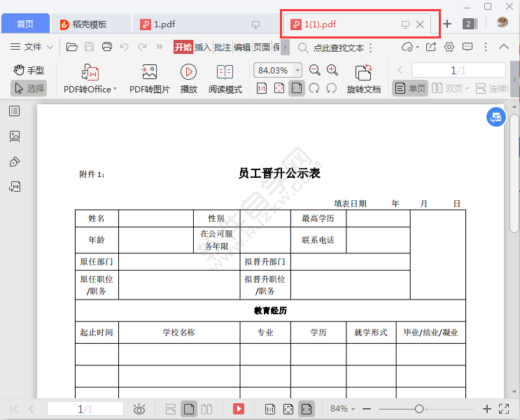The height and width of the screenshot is (420, 520).
Task: Set actual size 1:1 view in the ribbon
Action: 262,88
